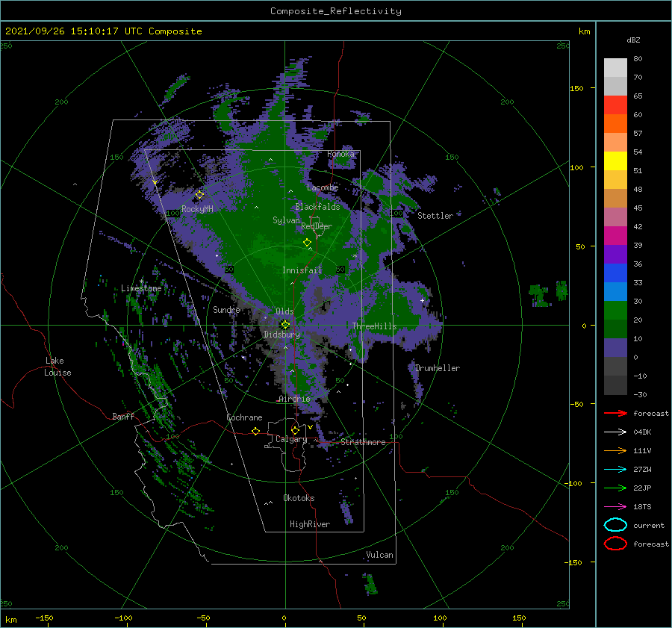Screen dimensions: 672x628
Task: Click the Drumheller label
Action: pyautogui.click(x=438, y=368)
